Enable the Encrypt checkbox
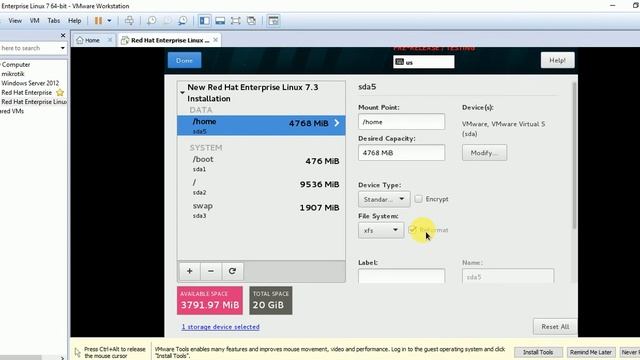The image size is (640, 360). pos(418,199)
